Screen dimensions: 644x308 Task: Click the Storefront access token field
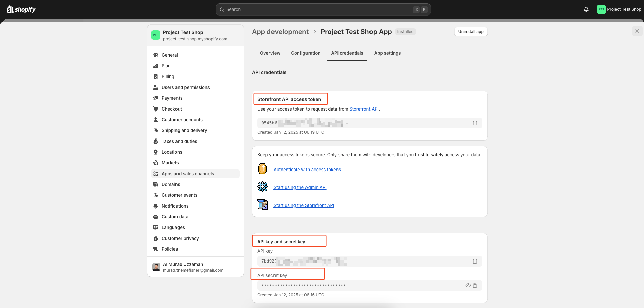[x=369, y=123]
